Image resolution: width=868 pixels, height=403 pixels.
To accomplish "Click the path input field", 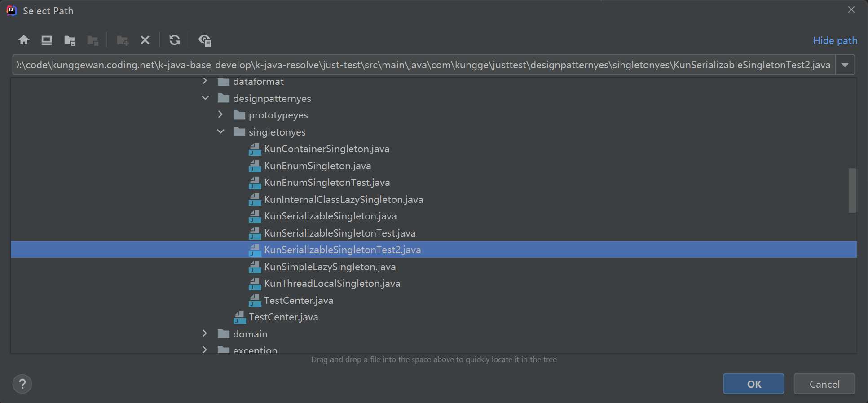I will pos(424,65).
